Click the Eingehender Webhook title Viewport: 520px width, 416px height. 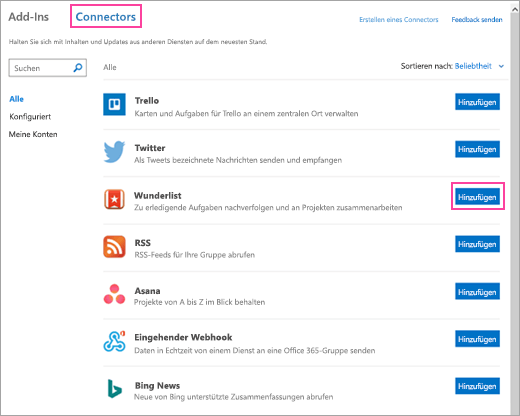click(x=183, y=337)
